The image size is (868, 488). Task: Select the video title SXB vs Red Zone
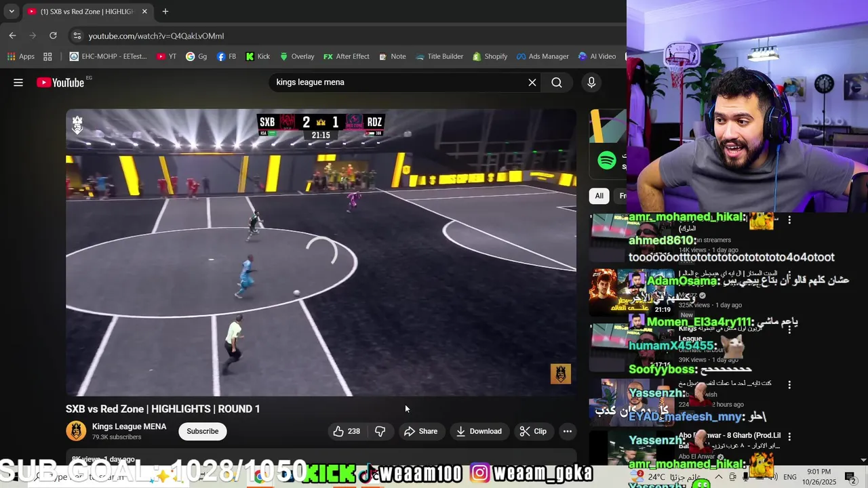pos(163,409)
